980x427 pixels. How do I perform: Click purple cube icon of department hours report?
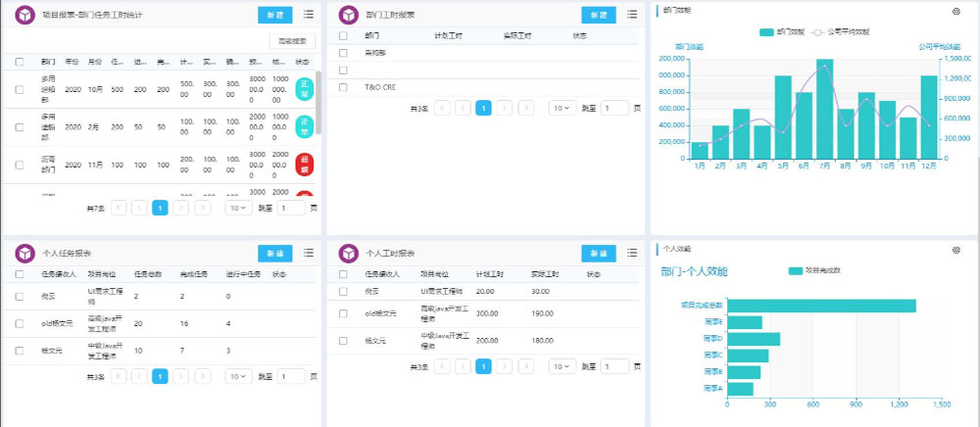349,15
